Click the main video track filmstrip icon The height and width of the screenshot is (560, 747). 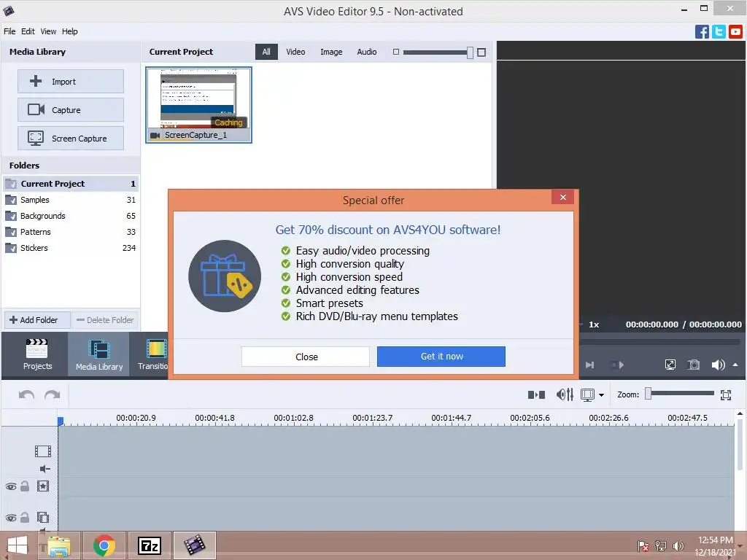click(x=43, y=451)
